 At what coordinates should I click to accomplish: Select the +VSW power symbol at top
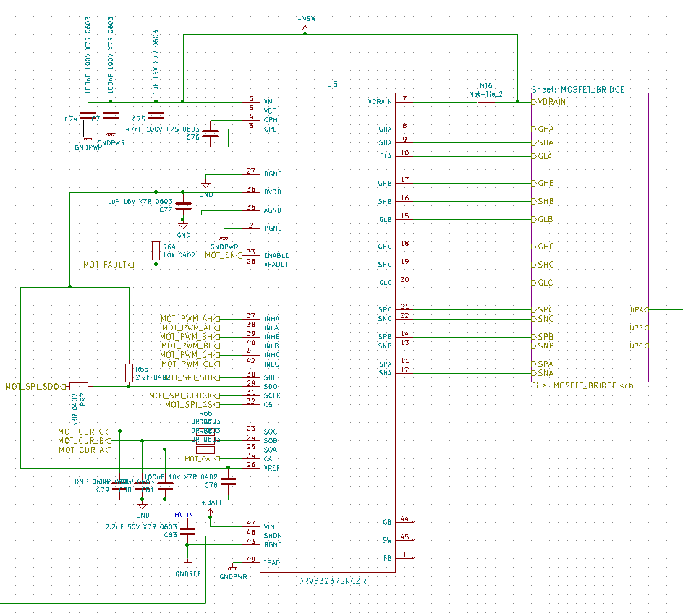click(x=305, y=29)
